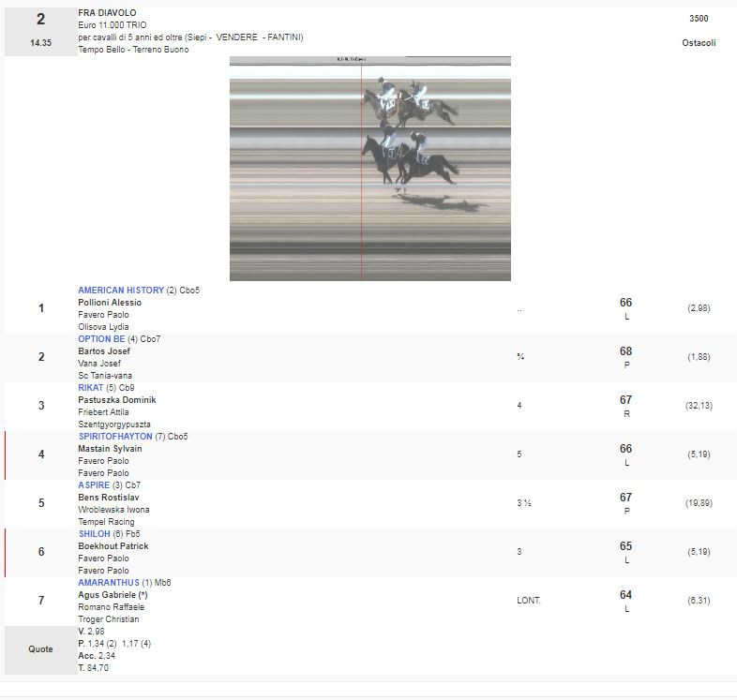The image size is (737, 700).
Task: Open the AMERICAN HISTORY horse link
Action: [121, 290]
